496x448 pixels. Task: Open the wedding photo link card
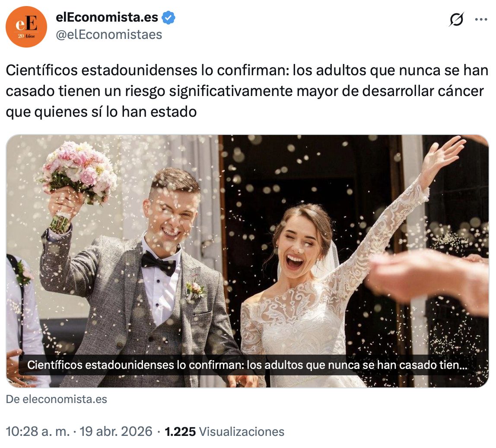click(x=248, y=261)
